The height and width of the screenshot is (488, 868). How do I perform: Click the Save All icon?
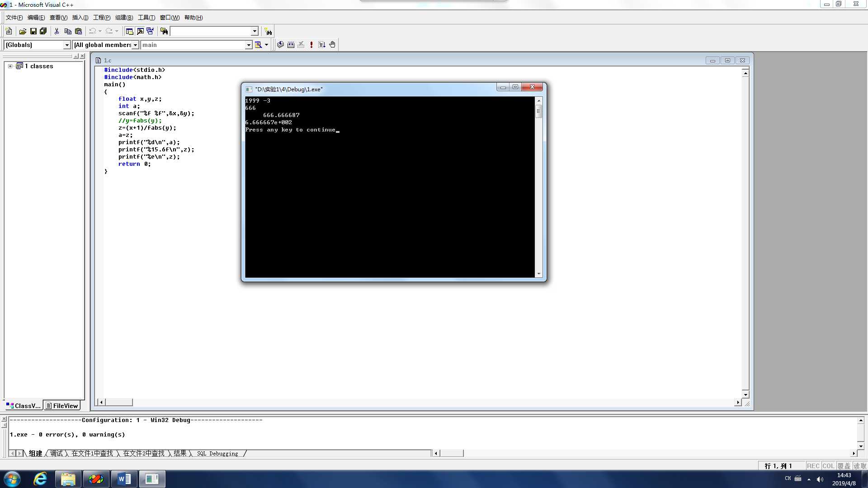[43, 31]
